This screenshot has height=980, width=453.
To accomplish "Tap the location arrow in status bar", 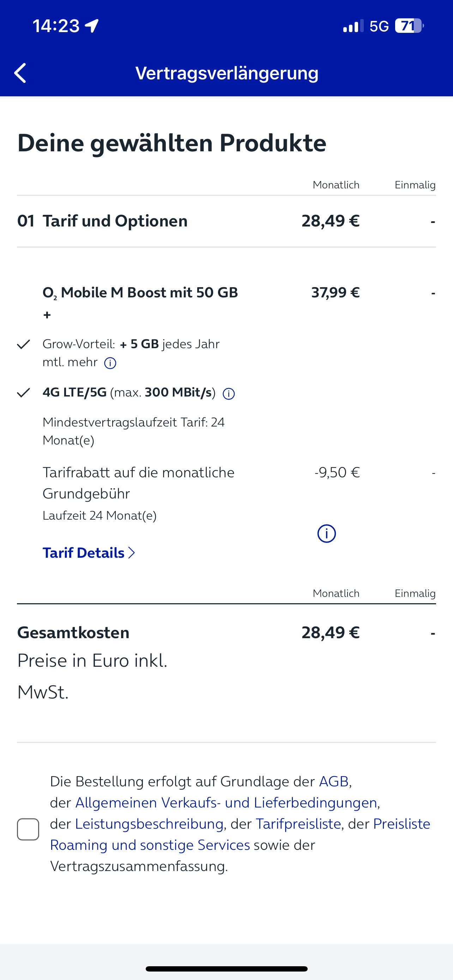I will [92, 26].
